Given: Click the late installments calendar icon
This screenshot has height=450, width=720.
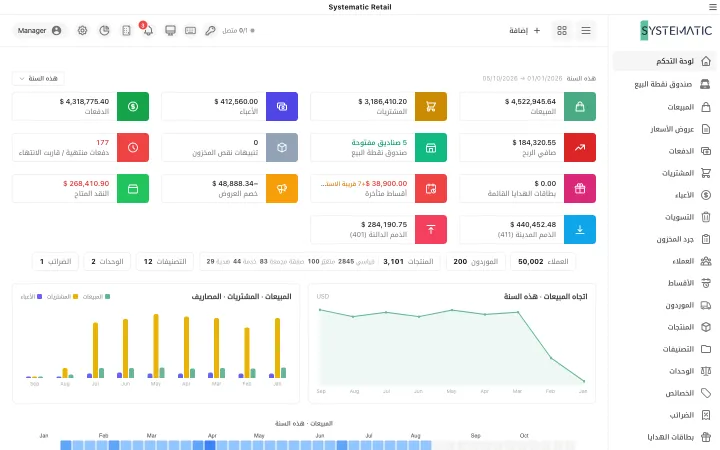Looking at the screenshot, I should [x=431, y=188].
